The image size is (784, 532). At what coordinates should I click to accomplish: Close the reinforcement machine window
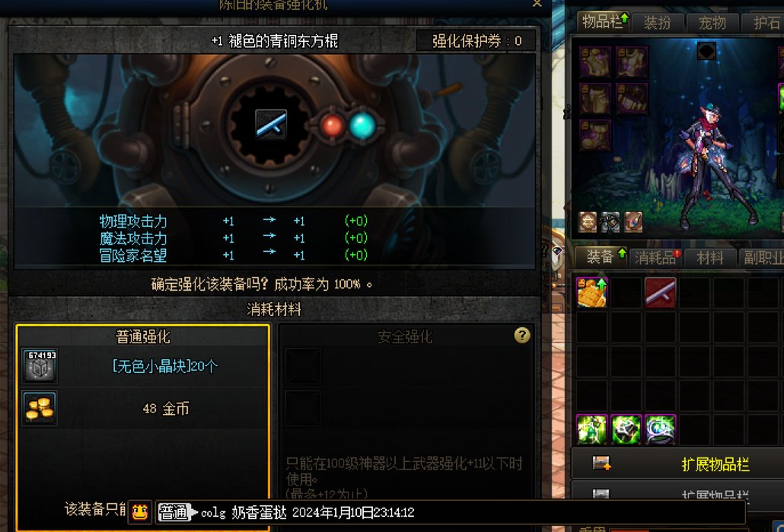click(537, 4)
